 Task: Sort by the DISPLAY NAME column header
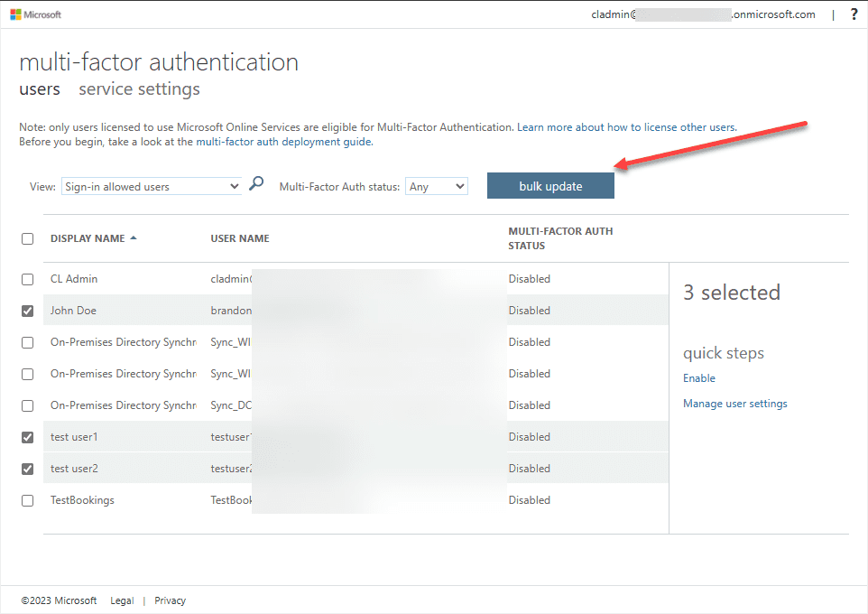click(88, 238)
